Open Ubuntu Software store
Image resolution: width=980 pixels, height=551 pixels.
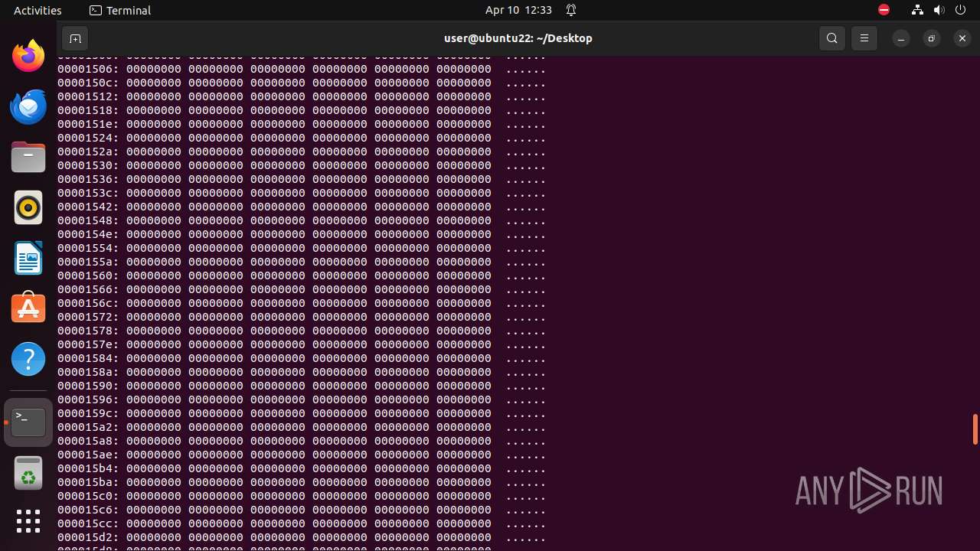pyautogui.click(x=28, y=308)
